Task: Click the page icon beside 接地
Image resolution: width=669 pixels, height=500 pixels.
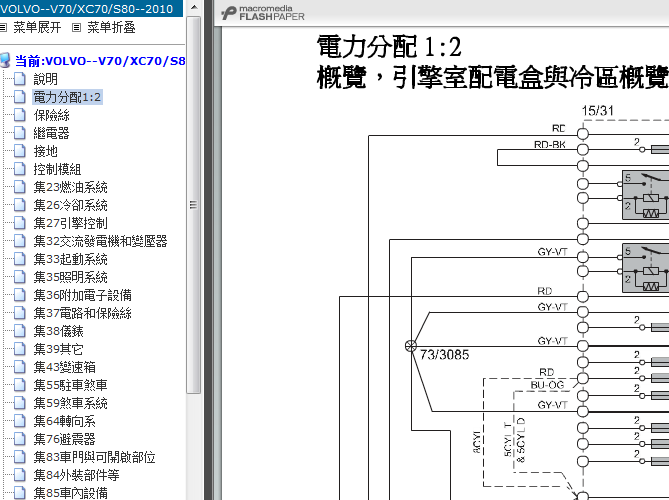Action: tap(20, 151)
